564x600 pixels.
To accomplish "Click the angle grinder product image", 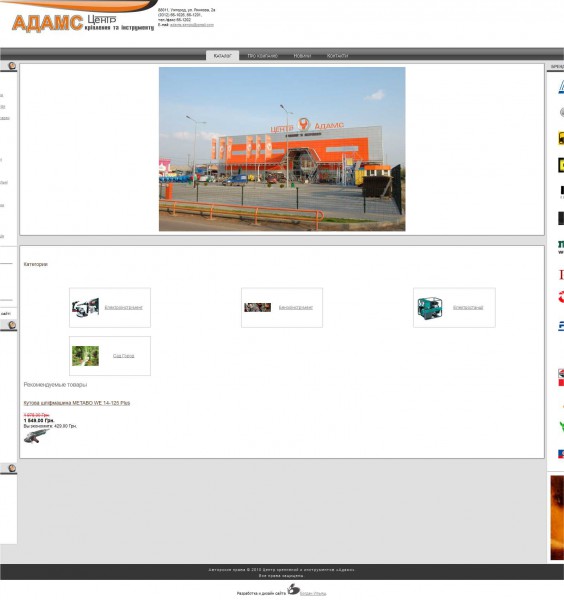I will pos(36,436).
